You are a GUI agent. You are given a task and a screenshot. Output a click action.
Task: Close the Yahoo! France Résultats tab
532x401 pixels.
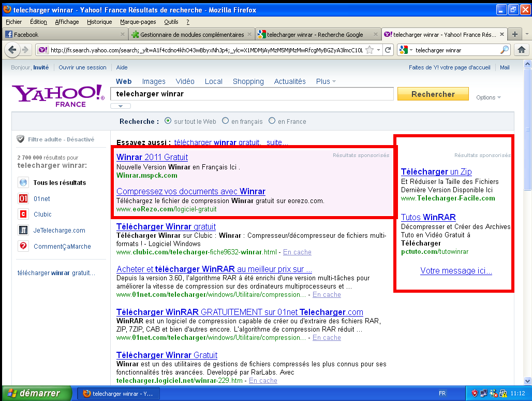(502, 34)
